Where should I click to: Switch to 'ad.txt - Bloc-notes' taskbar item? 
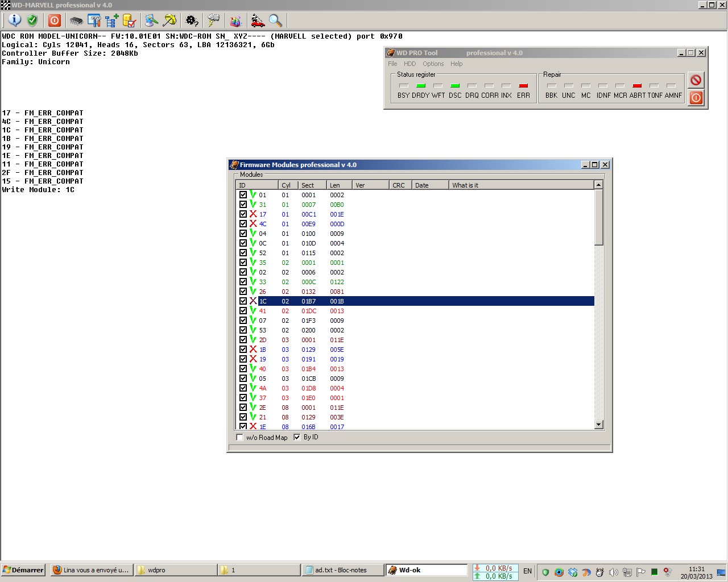(342, 570)
